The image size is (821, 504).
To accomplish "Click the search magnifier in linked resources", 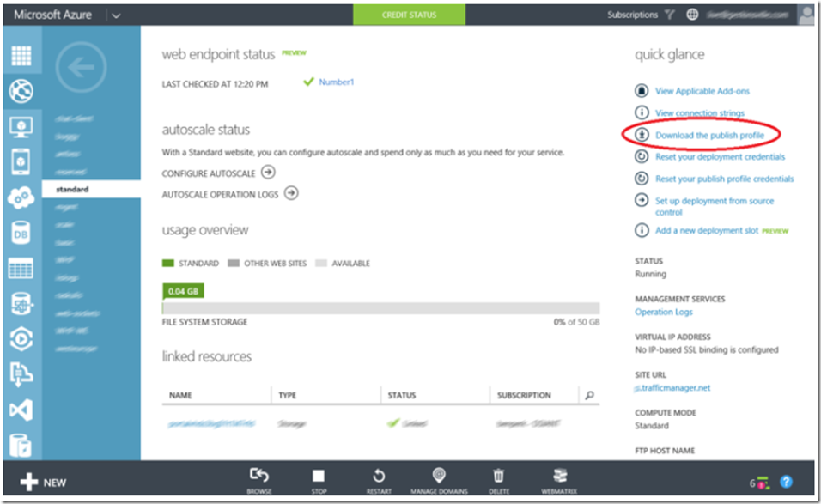I will tap(590, 395).
